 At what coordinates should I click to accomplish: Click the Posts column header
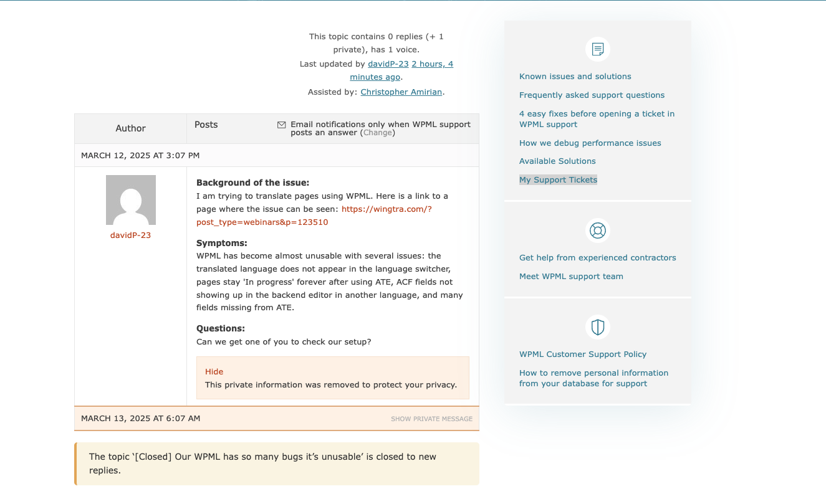[x=206, y=125]
